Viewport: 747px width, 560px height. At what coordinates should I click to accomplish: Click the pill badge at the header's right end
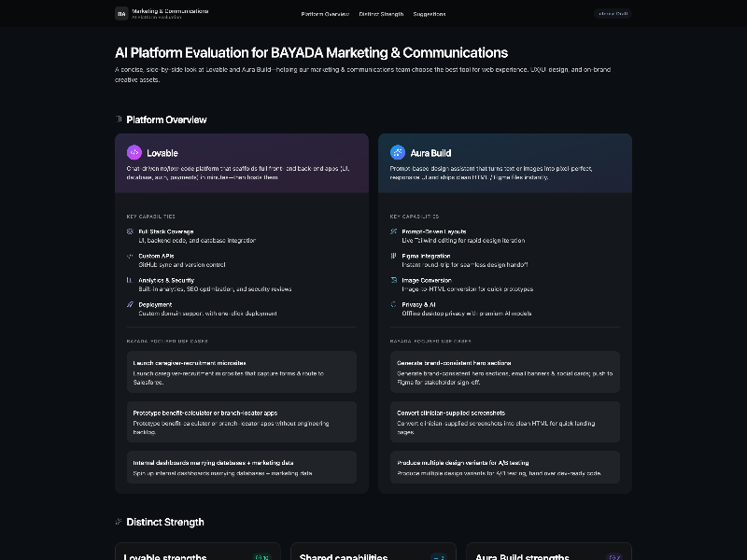click(613, 14)
